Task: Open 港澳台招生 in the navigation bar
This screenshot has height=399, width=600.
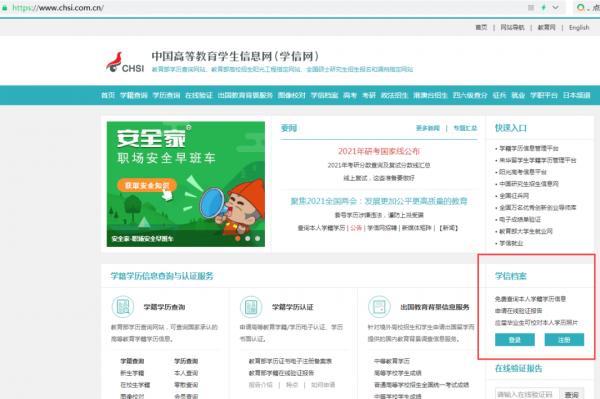Action: [430, 95]
